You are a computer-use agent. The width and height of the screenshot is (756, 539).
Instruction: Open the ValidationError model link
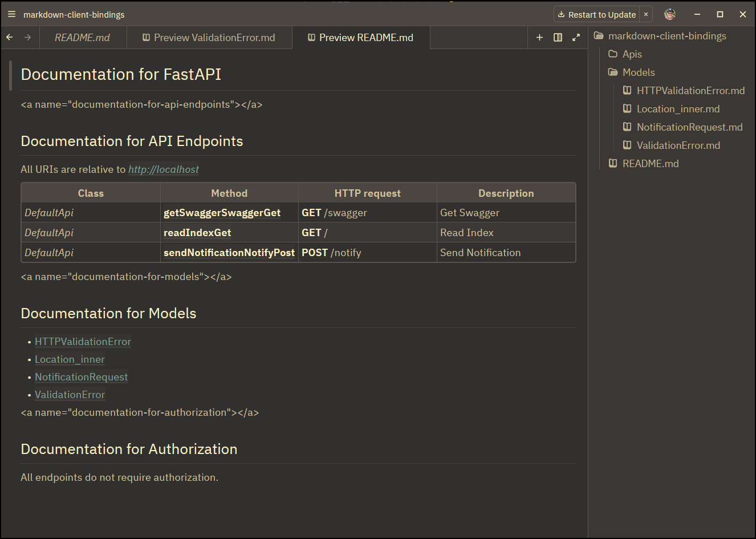coord(70,395)
